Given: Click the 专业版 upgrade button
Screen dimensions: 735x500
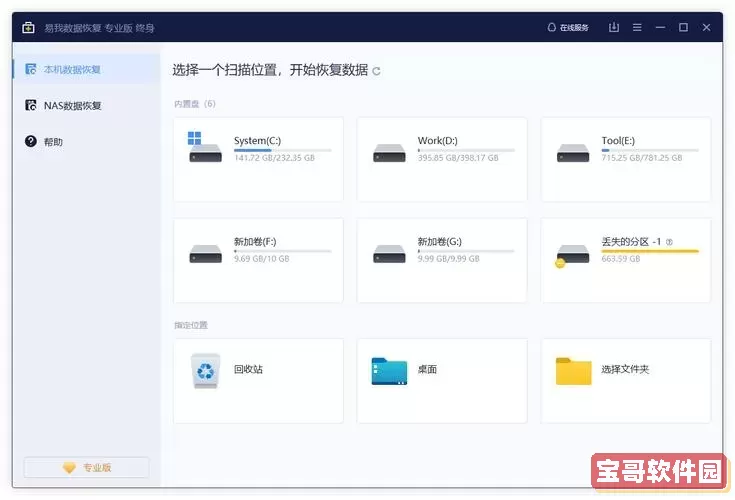Looking at the screenshot, I should (x=87, y=467).
